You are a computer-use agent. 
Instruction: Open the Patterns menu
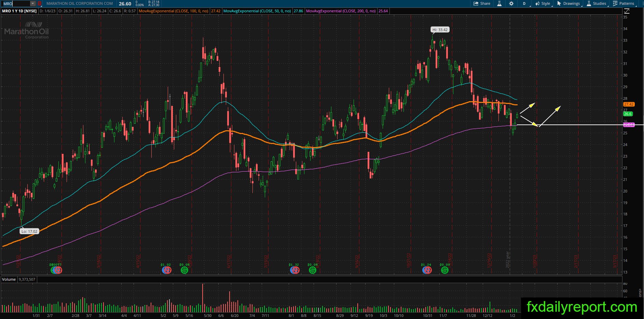(624, 3)
